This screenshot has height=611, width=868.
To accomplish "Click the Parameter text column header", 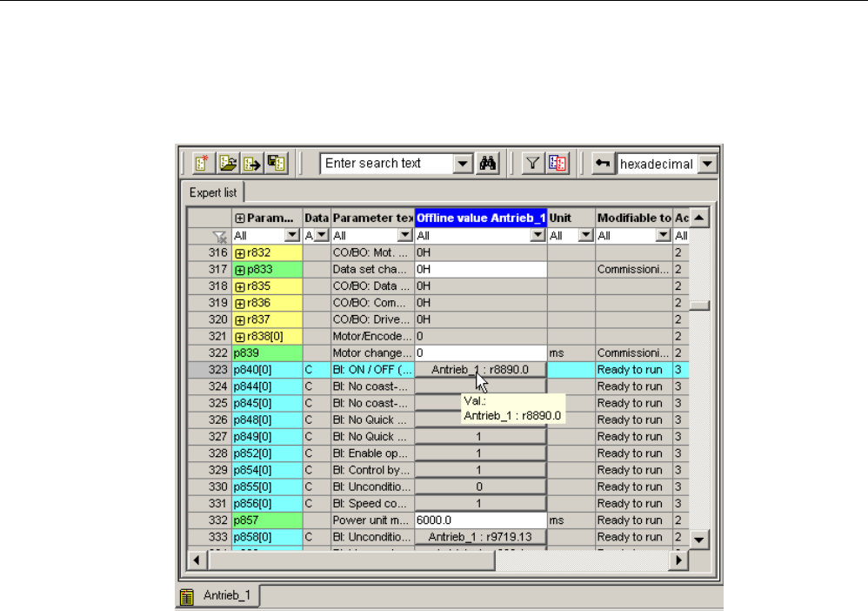I will 372,218.
